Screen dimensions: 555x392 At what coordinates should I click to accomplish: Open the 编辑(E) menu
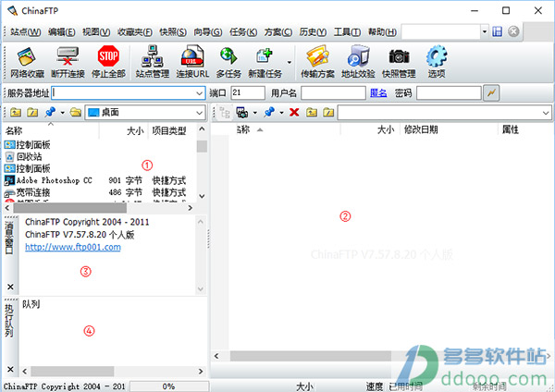62,31
